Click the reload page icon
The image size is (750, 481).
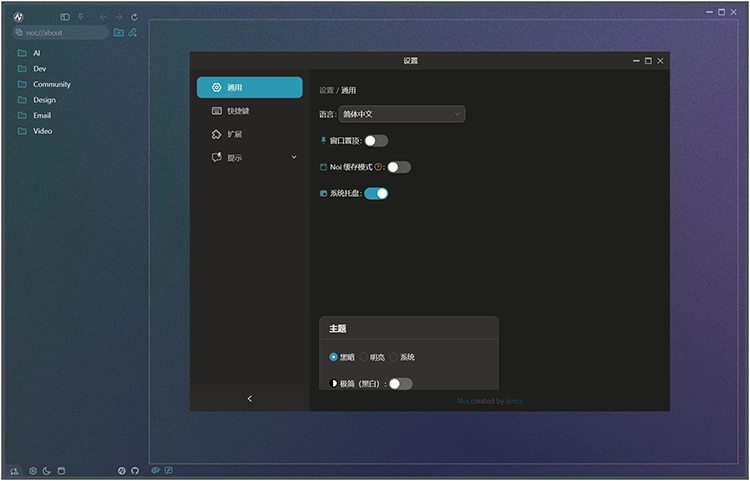point(134,17)
